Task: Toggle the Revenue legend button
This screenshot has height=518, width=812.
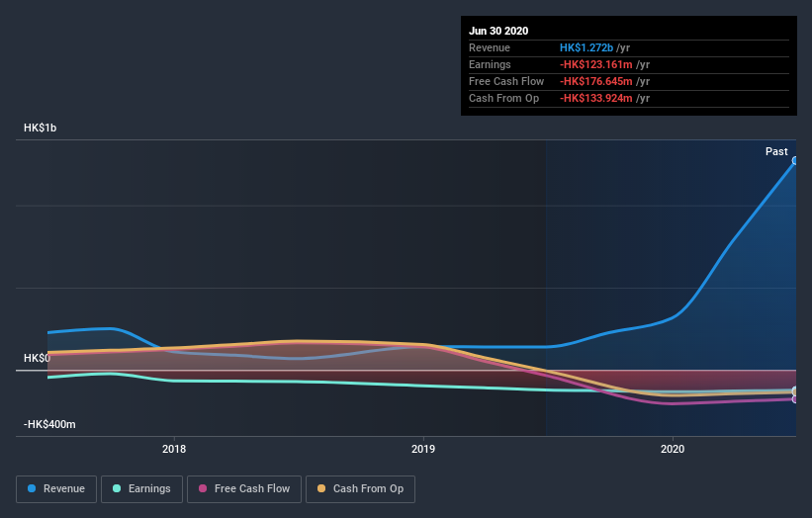Action: 56,489
